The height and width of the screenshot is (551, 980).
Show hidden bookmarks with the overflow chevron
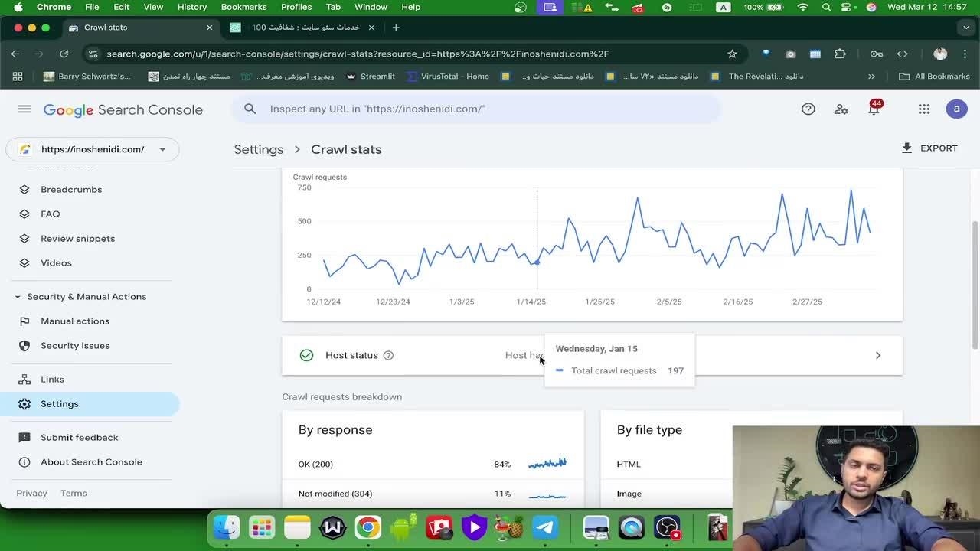(871, 77)
